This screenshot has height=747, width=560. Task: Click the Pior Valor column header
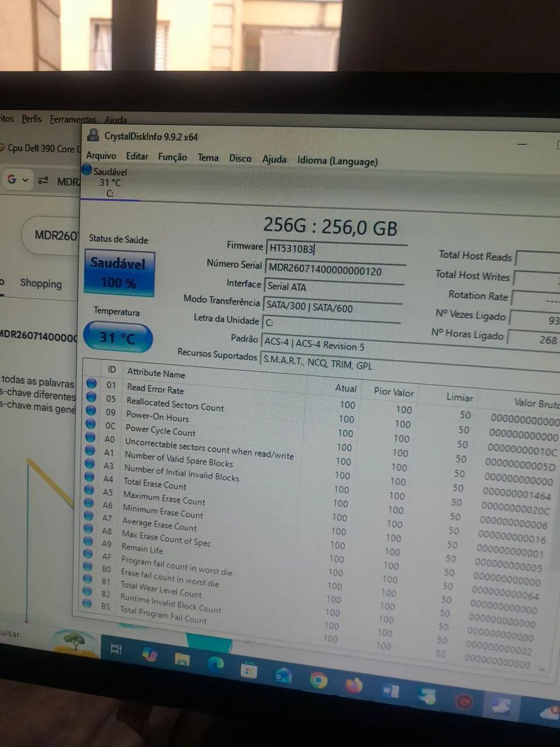tap(394, 392)
